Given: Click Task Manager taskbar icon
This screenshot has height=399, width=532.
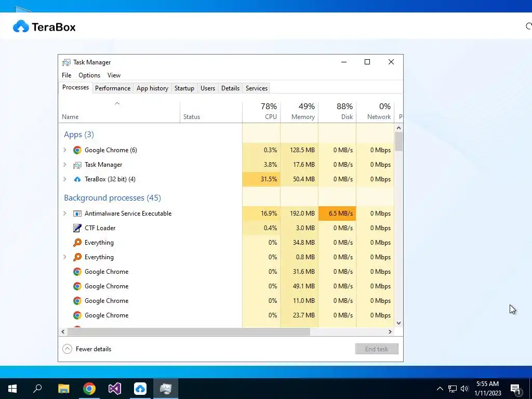Looking at the screenshot, I should [x=166, y=389].
